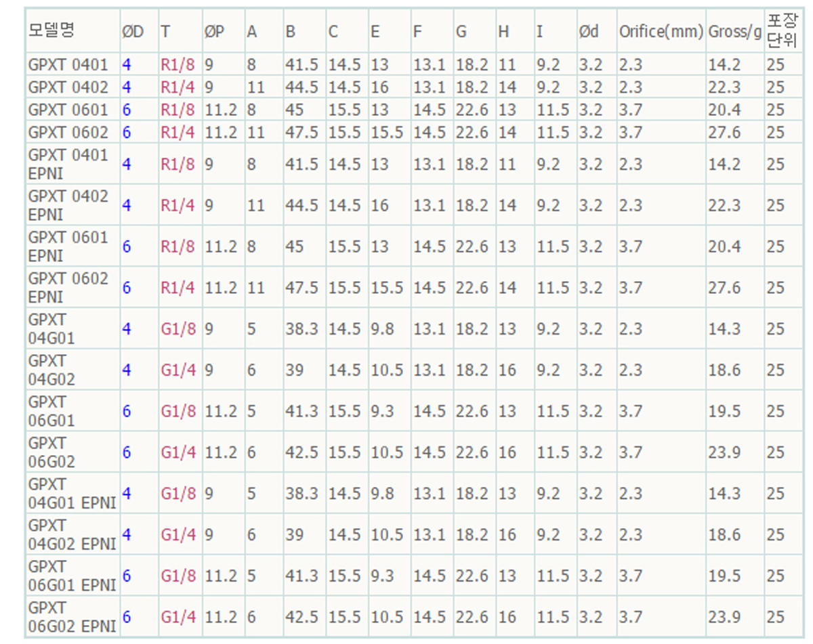Click the GPXT 0601 model name cell
Screen dimensions: 813x644
[x=68, y=110]
